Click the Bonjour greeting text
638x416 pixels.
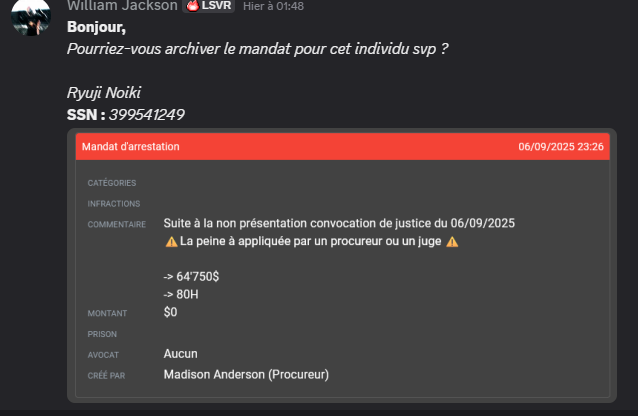[x=96, y=26]
